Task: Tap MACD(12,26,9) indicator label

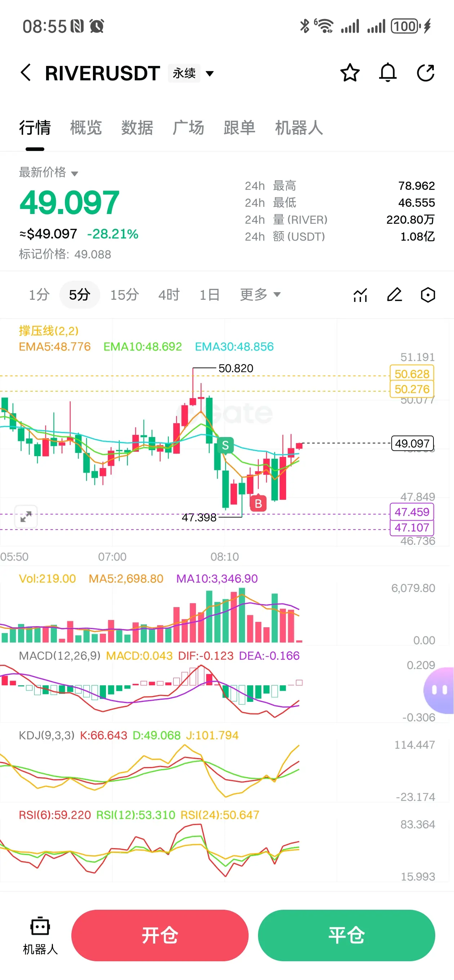Action: (60, 655)
